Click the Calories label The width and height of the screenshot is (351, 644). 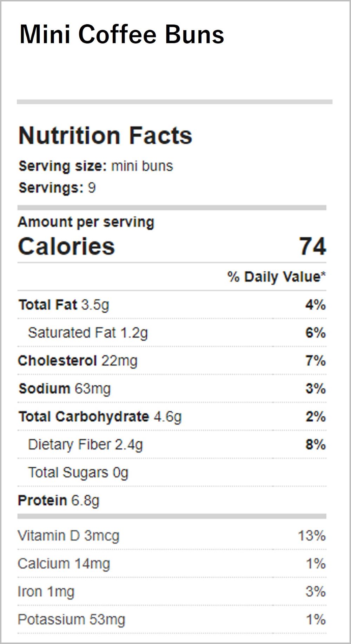(x=66, y=246)
